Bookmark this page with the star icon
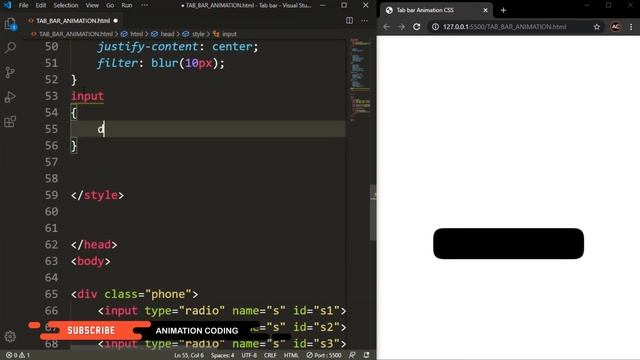The width and height of the screenshot is (640, 360). [597, 27]
